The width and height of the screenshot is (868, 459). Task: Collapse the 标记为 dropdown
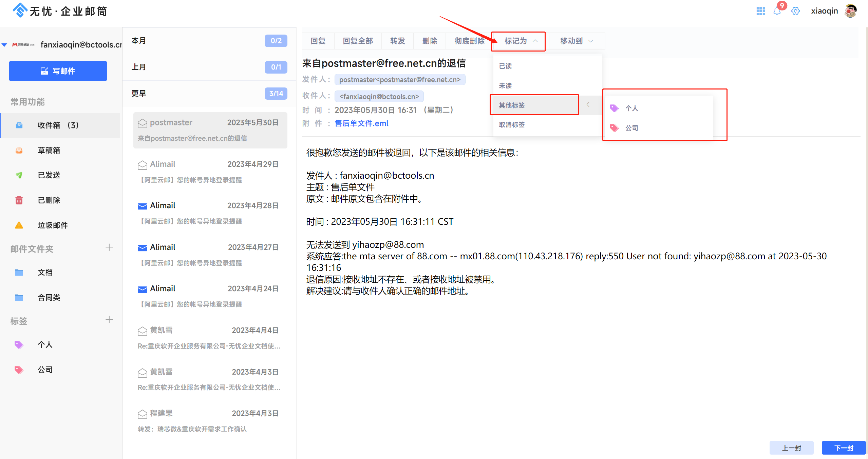point(518,41)
